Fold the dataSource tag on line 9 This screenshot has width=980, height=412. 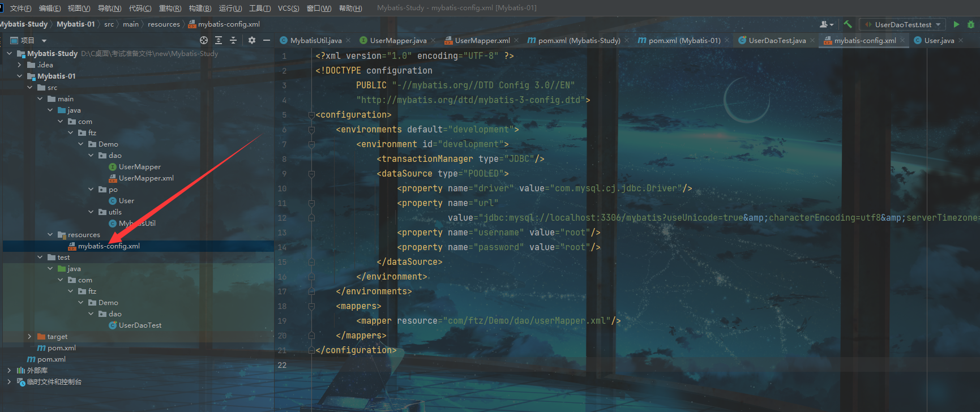click(x=311, y=174)
